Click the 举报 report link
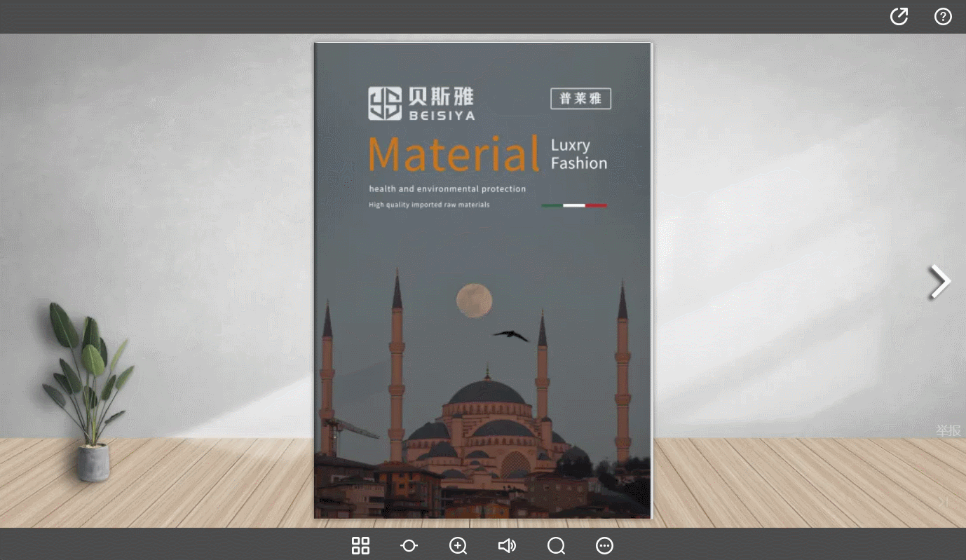 click(948, 430)
